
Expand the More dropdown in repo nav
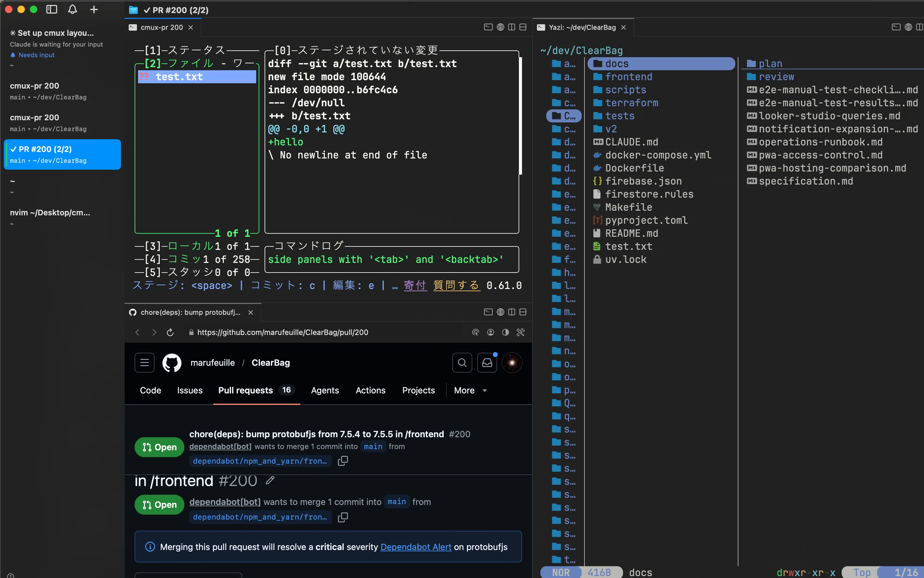(470, 390)
